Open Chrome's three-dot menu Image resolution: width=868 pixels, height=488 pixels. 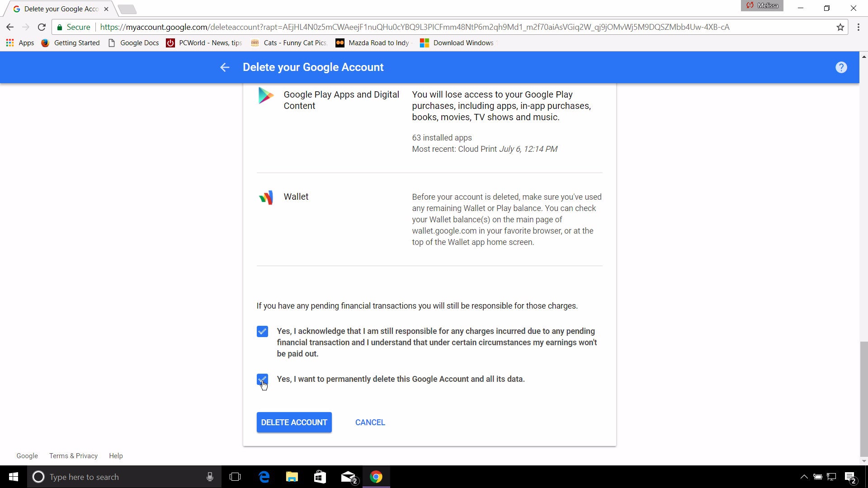pos(858,27)
